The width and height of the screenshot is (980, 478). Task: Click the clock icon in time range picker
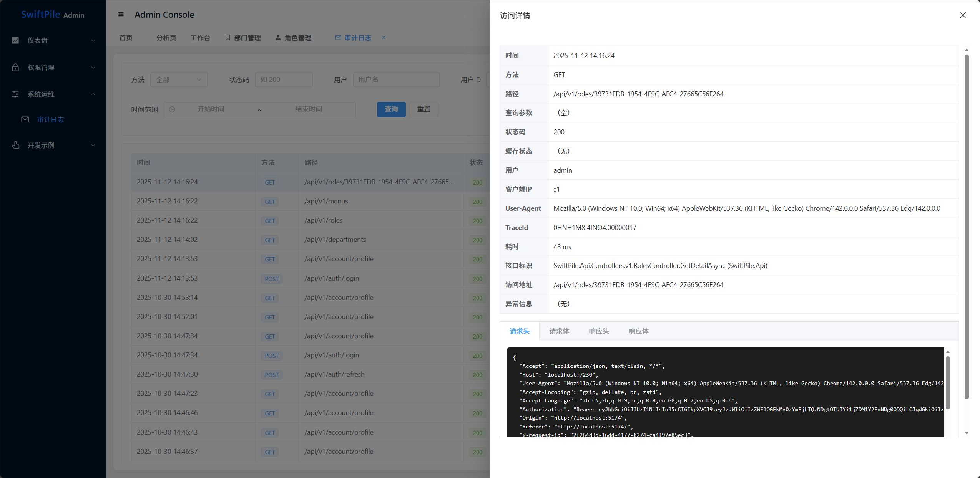pyautogui.click(x=172, y=109)
